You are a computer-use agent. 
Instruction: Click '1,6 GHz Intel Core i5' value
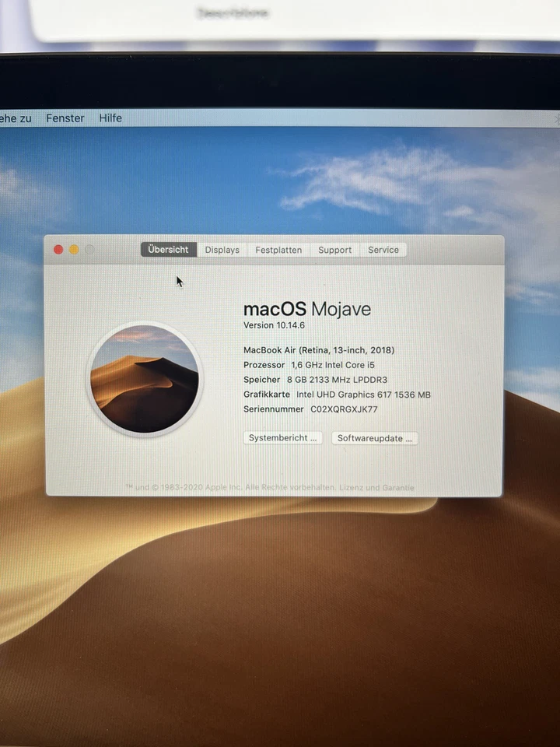click(x=333, y=365)
